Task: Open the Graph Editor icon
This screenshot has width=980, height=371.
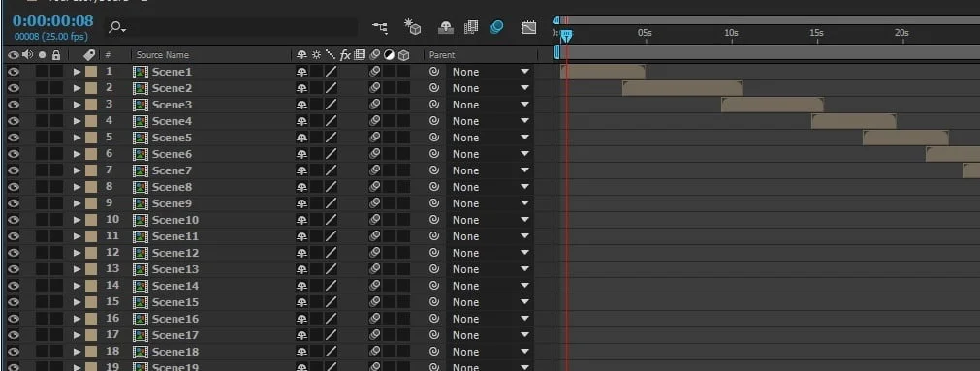Action: 528,27
